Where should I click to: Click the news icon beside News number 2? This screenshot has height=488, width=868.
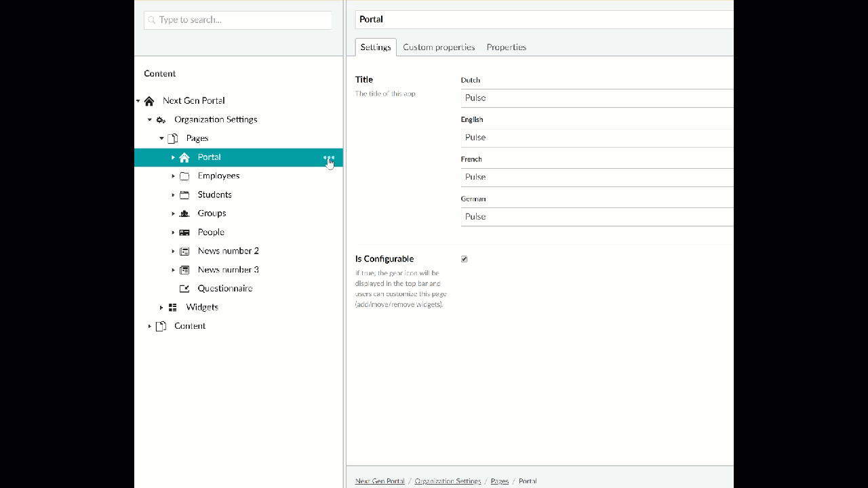[184, 251]
